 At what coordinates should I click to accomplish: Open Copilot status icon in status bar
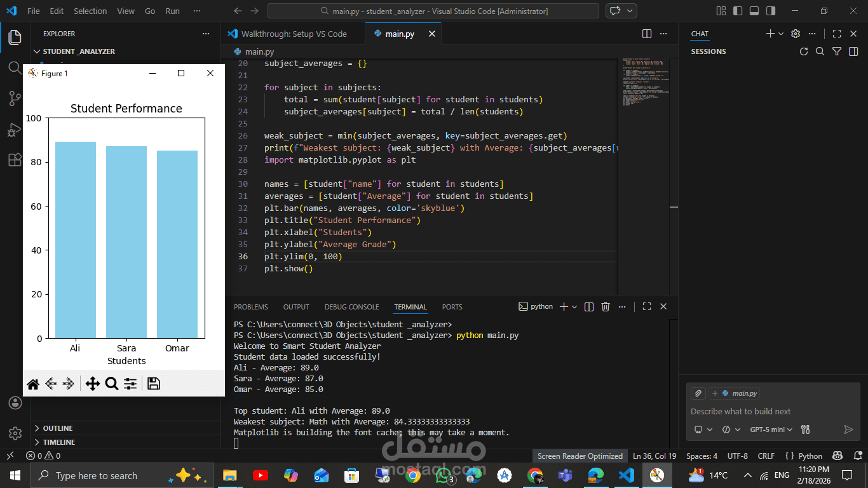pyautogui.click(x=838, y=456)
